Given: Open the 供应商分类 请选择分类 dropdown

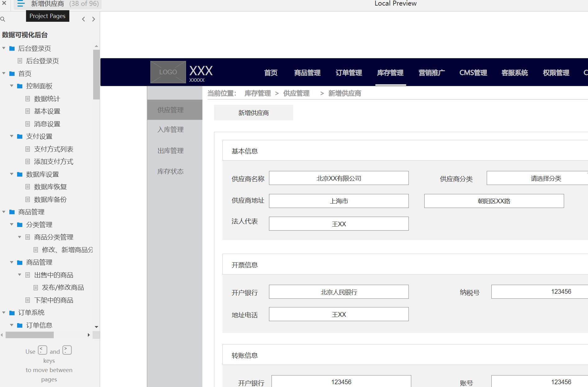Looking at the screenshot, I should coord(537,178).
